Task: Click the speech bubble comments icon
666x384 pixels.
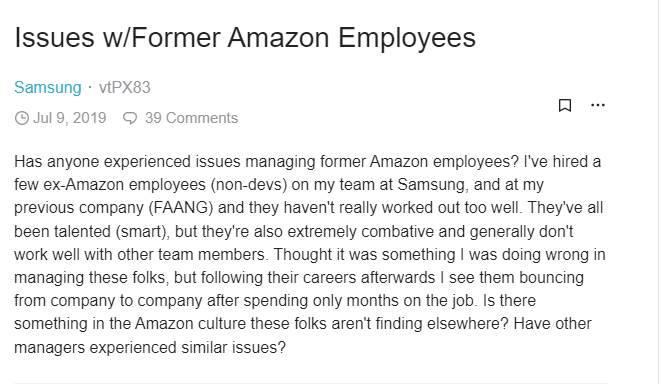Action: [x=130, y=118]
